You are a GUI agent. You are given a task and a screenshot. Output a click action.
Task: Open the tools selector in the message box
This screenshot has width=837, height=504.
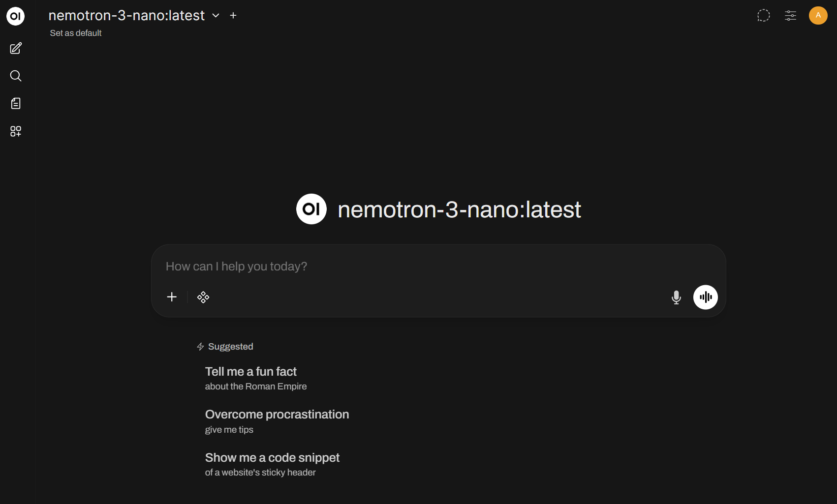[203, 297]
